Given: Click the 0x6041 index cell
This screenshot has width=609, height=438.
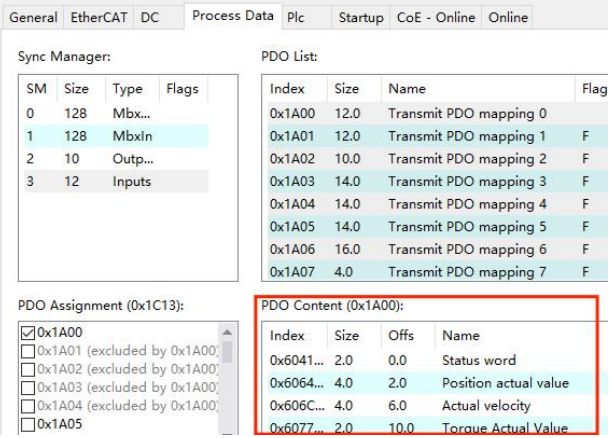Looking at the screenshot, I should [x=297, y=361].
